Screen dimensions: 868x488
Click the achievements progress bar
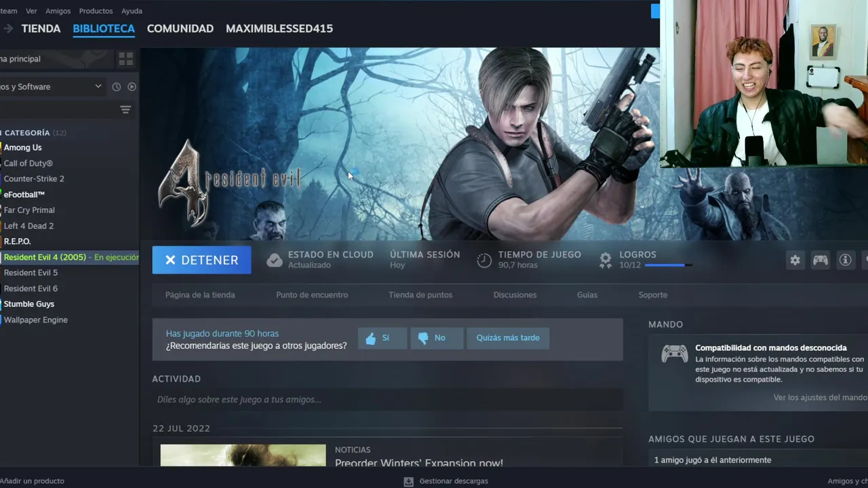(669, 265)
